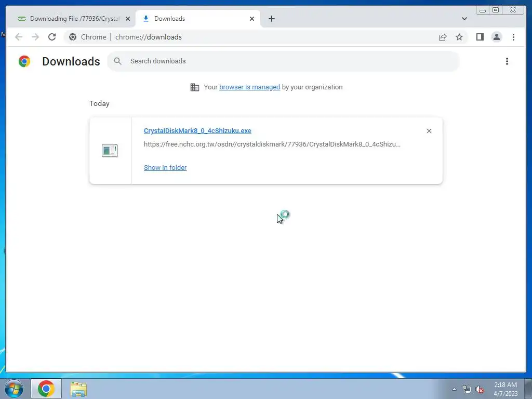Open a new tab with plus button
Image resolution: width=532 pixels, height=399 pixels.
pos(271,19)
